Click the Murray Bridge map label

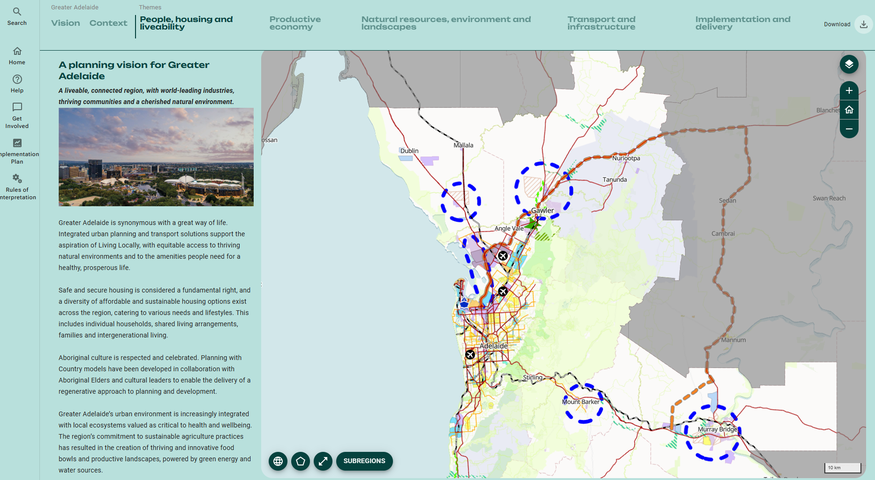pyautogui.click(x=718, y=429)
